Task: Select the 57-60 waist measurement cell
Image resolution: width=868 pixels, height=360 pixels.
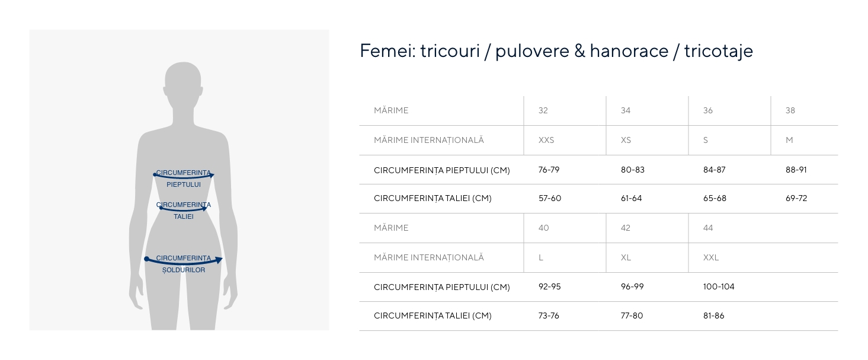Action: coord(550,199)
